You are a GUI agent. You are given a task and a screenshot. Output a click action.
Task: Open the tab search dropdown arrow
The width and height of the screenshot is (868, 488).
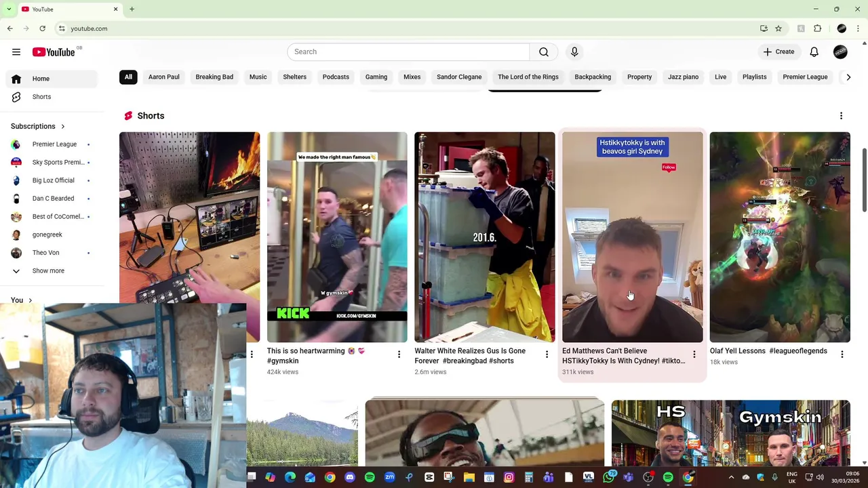pos(9,9)
